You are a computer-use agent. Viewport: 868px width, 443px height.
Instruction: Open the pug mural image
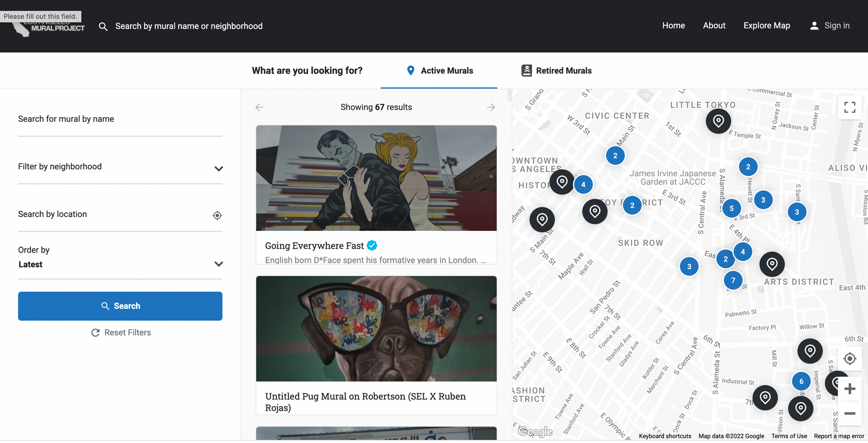pos(376,329)
